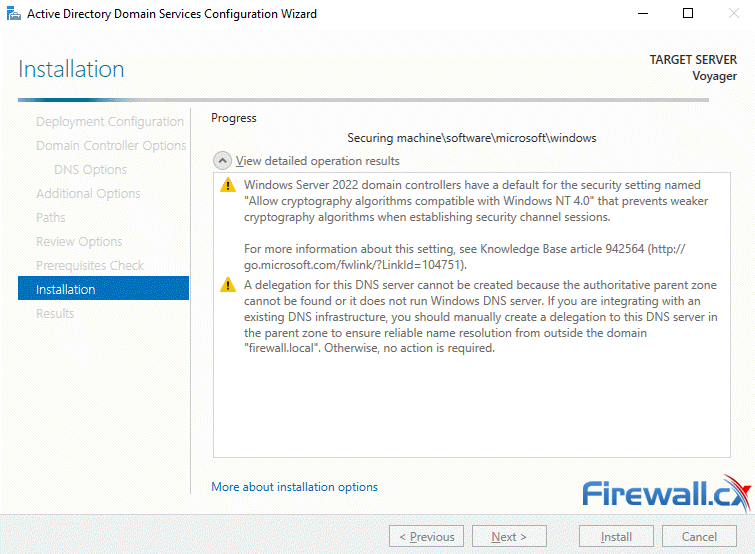755x554 pixels.
Task: Click View detailed operation results label
Action: [317, 161]
